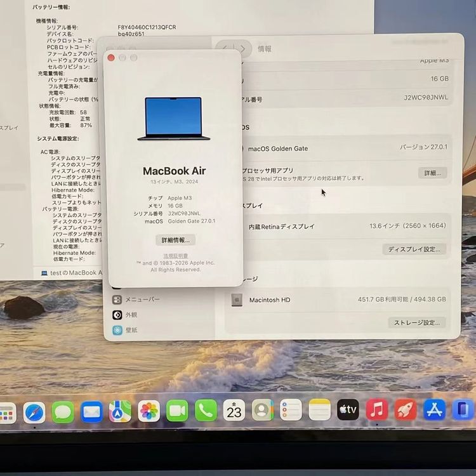Click メモリ 16 GB line in About window
476x476 pixels.
click(166, 206)
